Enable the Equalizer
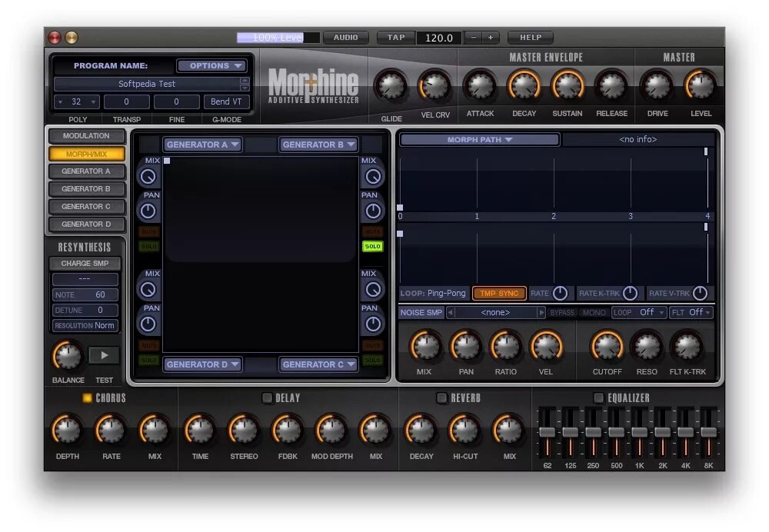Viewport: 769px width, 532px height. coord(598,397)
